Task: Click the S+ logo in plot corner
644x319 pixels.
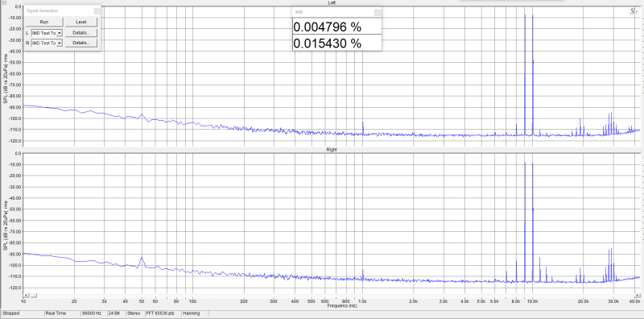Action: (x=634, y=11)
